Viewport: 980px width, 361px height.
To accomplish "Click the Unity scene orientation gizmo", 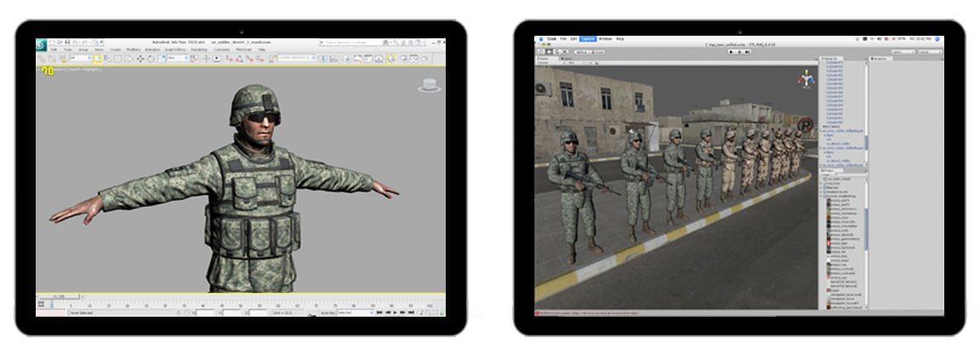I will tap(803, 81).
